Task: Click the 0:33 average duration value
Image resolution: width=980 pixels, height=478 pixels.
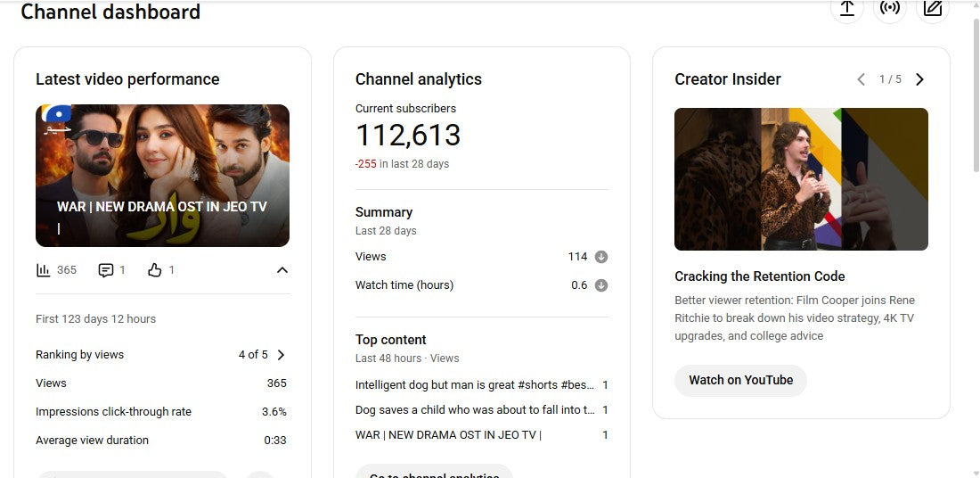Action: click(275, 441)
